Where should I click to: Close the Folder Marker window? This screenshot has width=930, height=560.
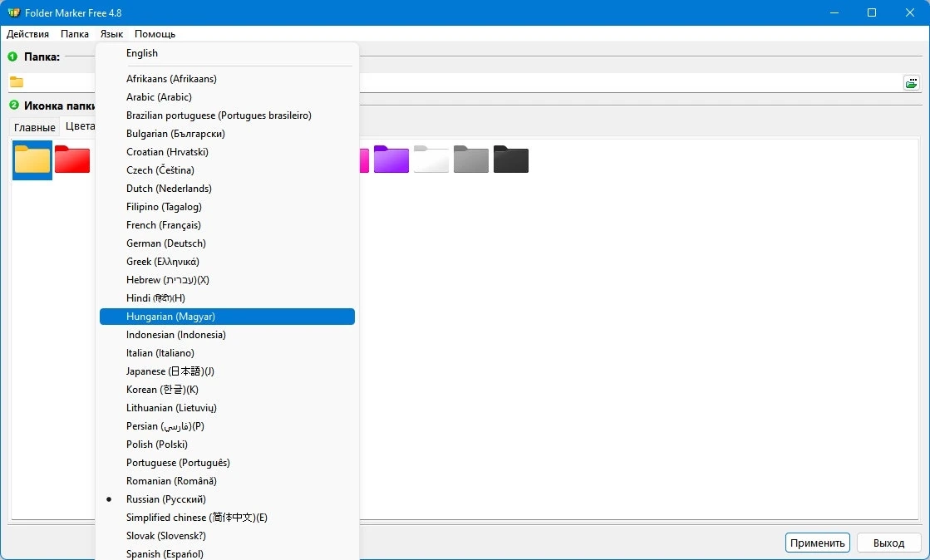tap(910, 12)
